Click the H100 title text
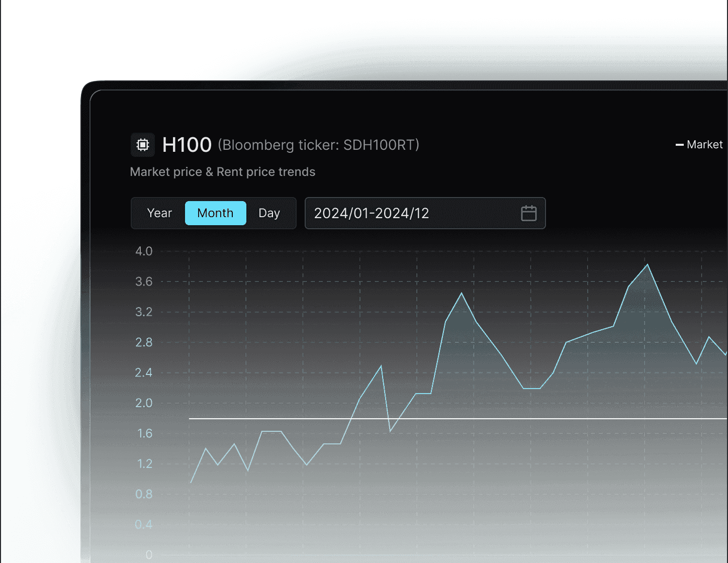 pos(187,145)
